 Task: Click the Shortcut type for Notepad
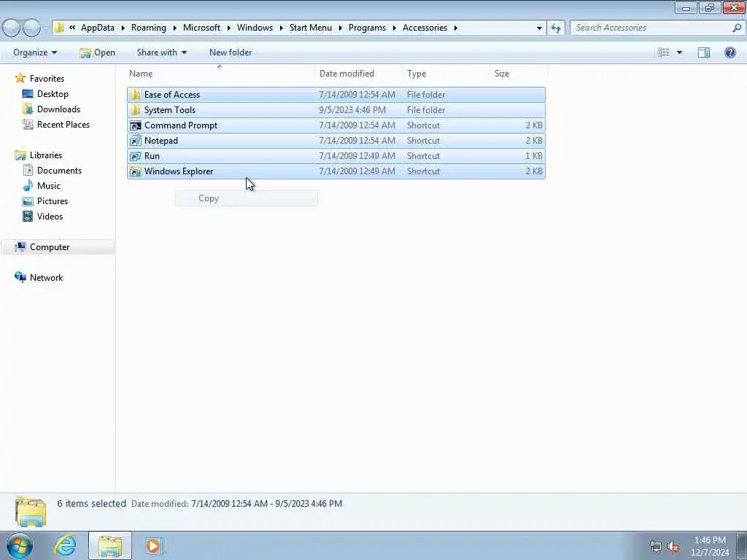(423, 141)
